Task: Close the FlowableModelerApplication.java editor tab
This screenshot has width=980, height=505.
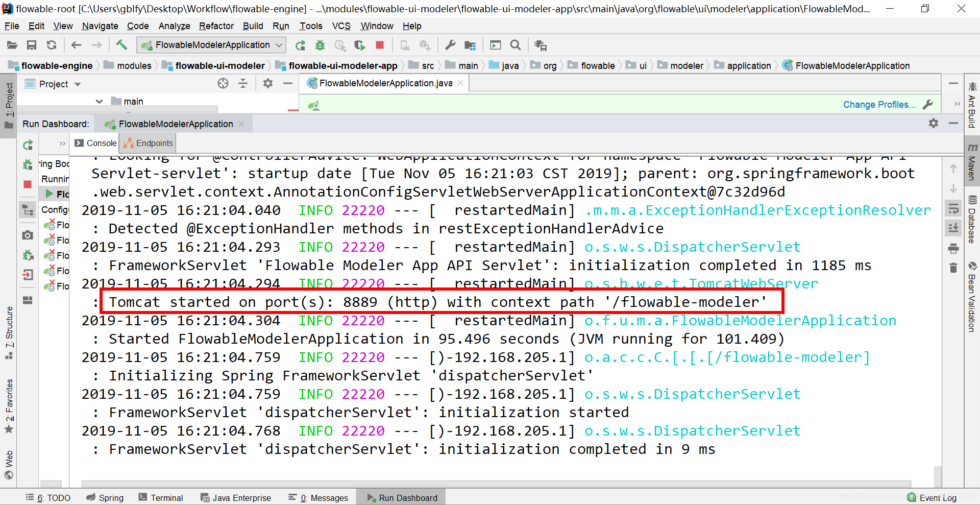Action: click(x=460, y=83)
